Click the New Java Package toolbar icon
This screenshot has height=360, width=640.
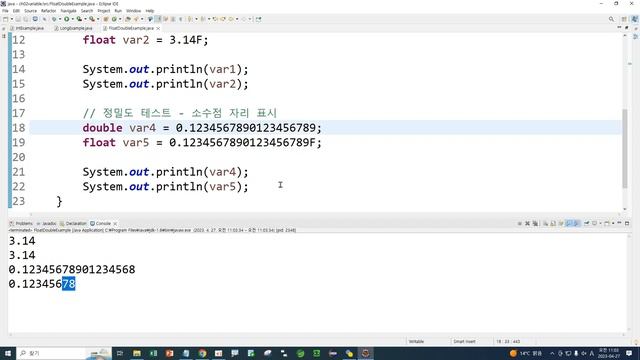click(x=105, y=19)
